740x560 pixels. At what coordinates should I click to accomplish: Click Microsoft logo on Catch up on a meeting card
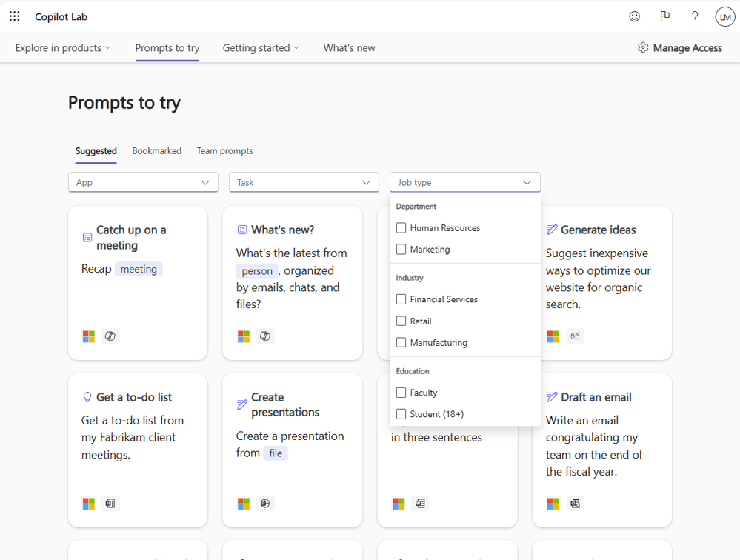click(89, 336)
